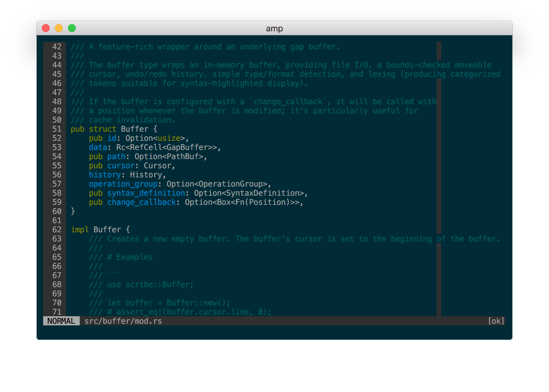Click '# Examples' comment on line 65
The height and width of the screenshot is (392, 549).
[x=130, y=257]
